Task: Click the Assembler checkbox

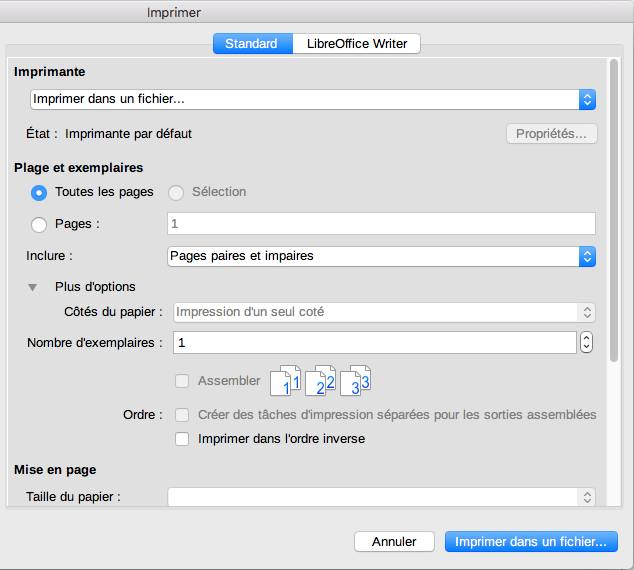Action: coord(182,381)
